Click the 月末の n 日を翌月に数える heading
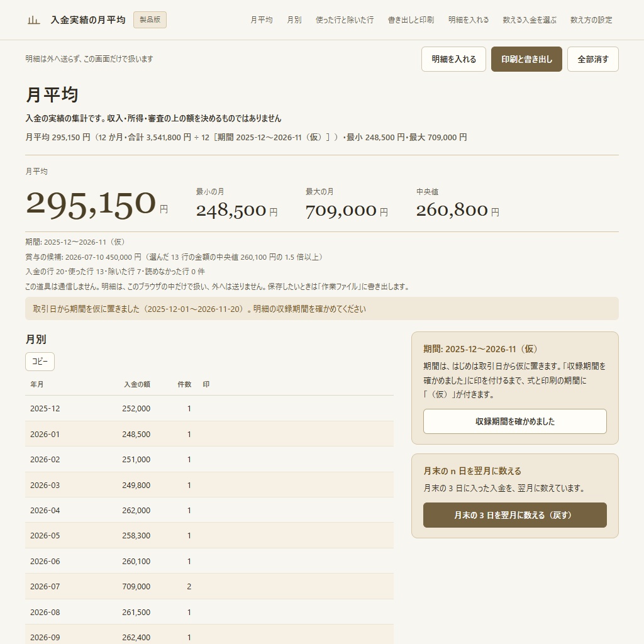The height and width of the screenshot is (644, 644). 472,471
